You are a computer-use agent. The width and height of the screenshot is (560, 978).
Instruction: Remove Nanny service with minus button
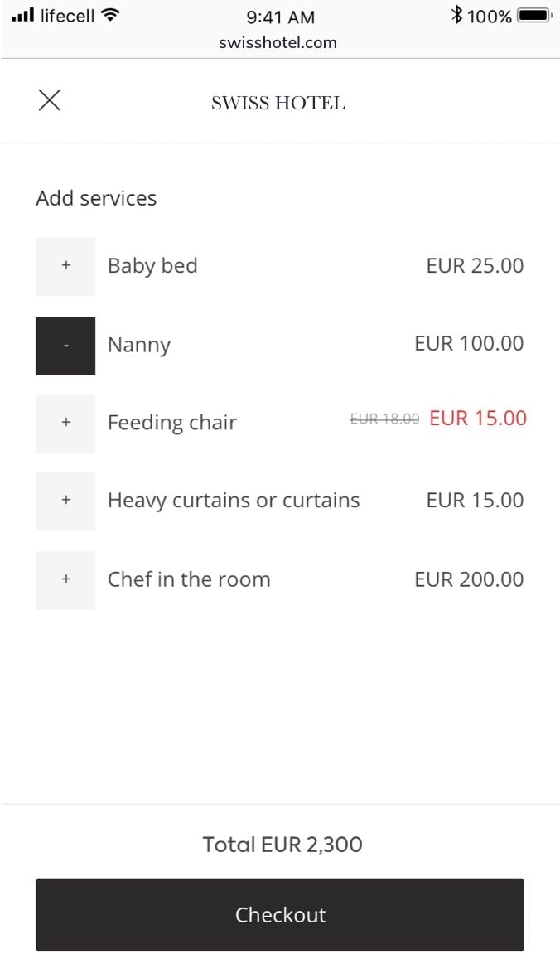click(x=65, y=346)
